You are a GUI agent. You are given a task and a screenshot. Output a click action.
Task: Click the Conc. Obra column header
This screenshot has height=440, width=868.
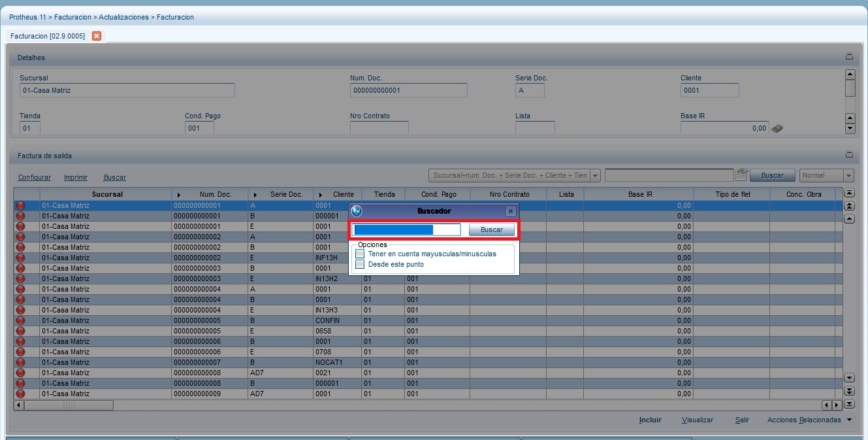(804, 194)
